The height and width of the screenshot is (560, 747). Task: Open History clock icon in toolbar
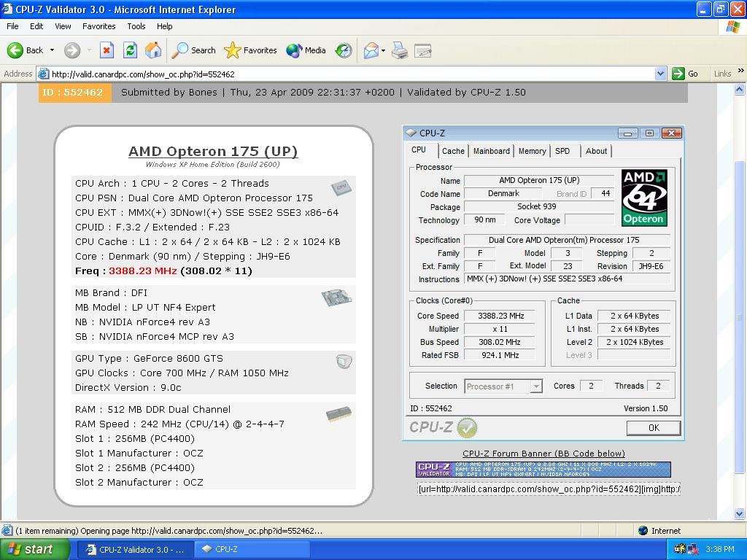[x=344, y=50]
